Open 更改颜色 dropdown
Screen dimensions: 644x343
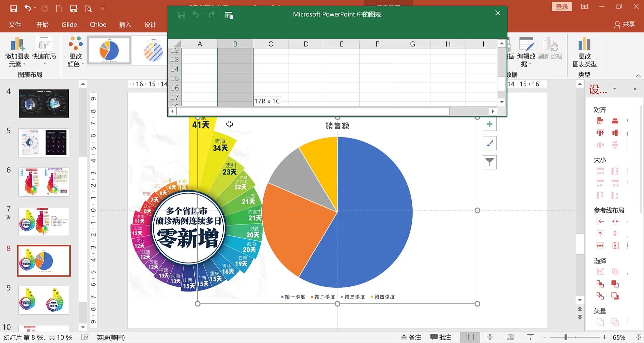tap(75, 52)
